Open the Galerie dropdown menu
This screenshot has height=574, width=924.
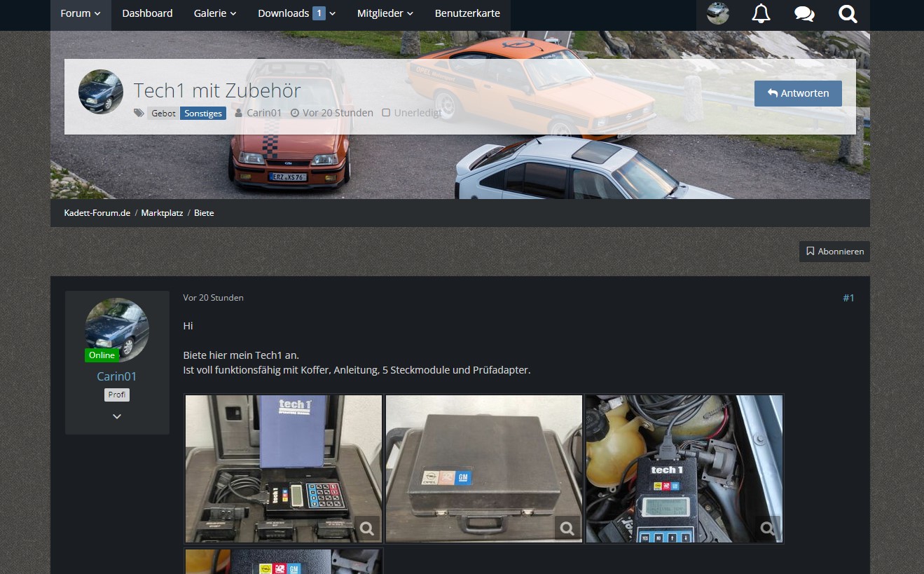pos(215,14)
